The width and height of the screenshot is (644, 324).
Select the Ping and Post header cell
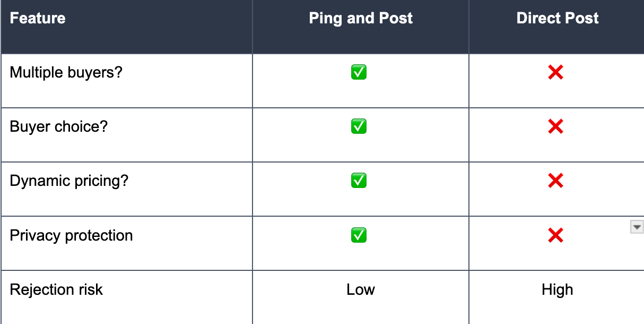pyautogui.click(x=361, y=27)
